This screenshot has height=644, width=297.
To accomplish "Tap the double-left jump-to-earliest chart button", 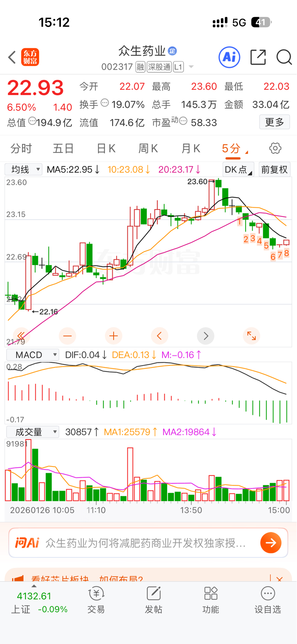I will (21, 336).
